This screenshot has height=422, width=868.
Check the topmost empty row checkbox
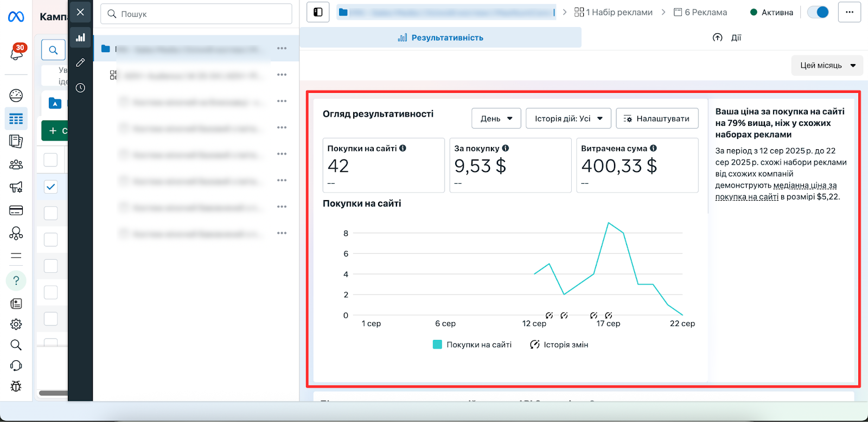click(x=50, y=159)
